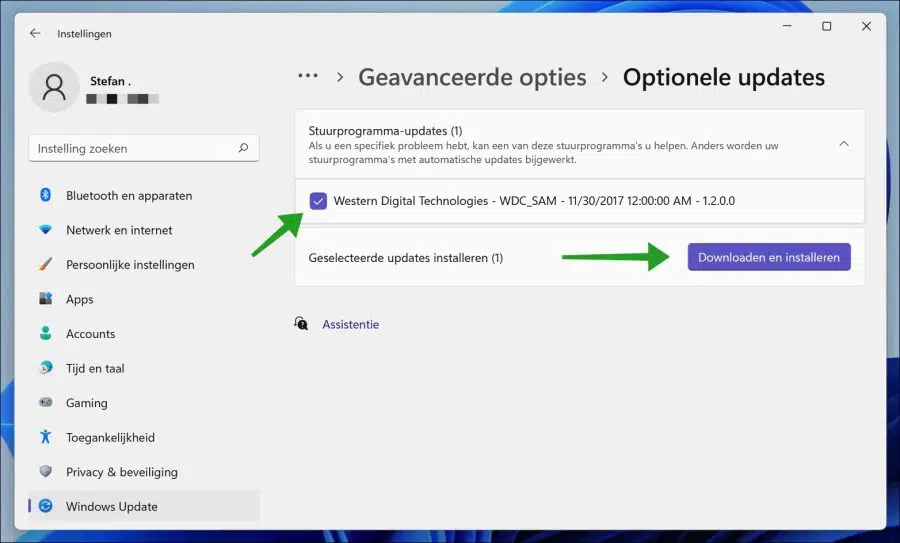Click the Persoonlijke instellingen brush icon

[x=45, y=264]
